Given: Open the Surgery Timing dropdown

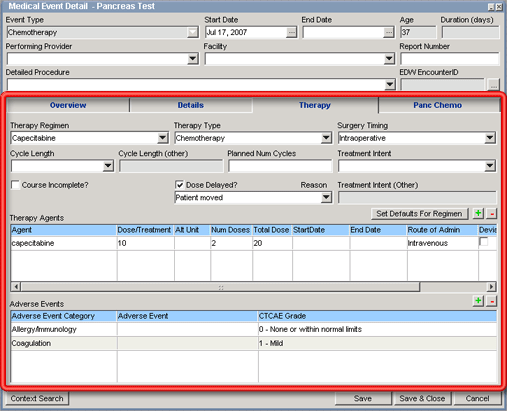Looking at the screenshot, I should tap(490, 138).
